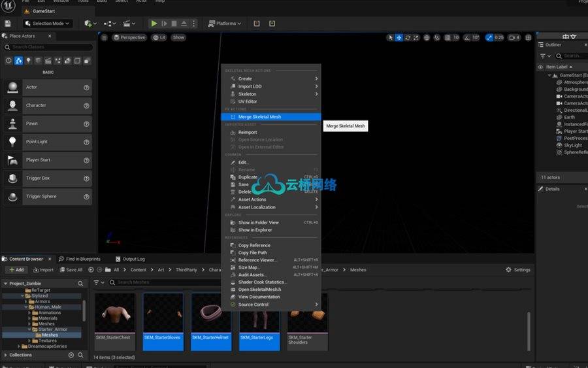Image resolution: width=588 pixels, height=368 pixels.
Task: Toggle the rotation angle snapping button
Action: click(465, 37)
